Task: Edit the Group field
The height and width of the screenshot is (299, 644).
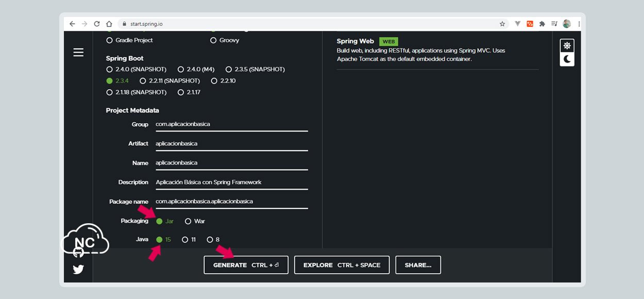Action: point(231,125)
